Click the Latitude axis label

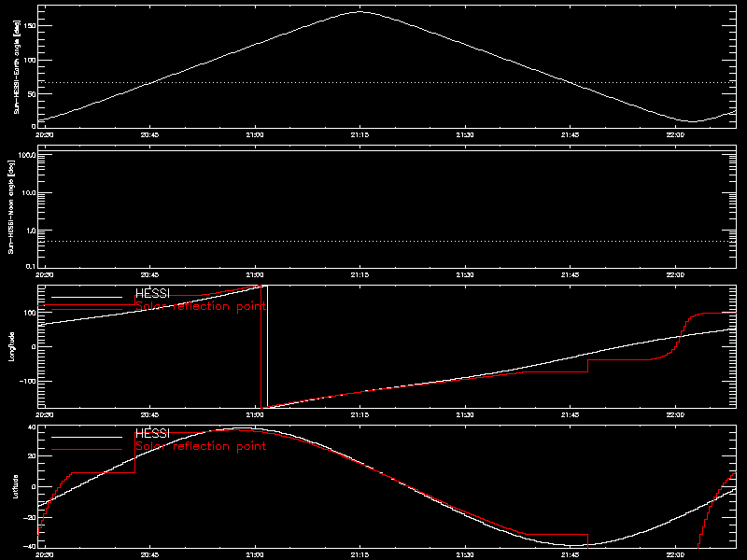tap(16, 486)
